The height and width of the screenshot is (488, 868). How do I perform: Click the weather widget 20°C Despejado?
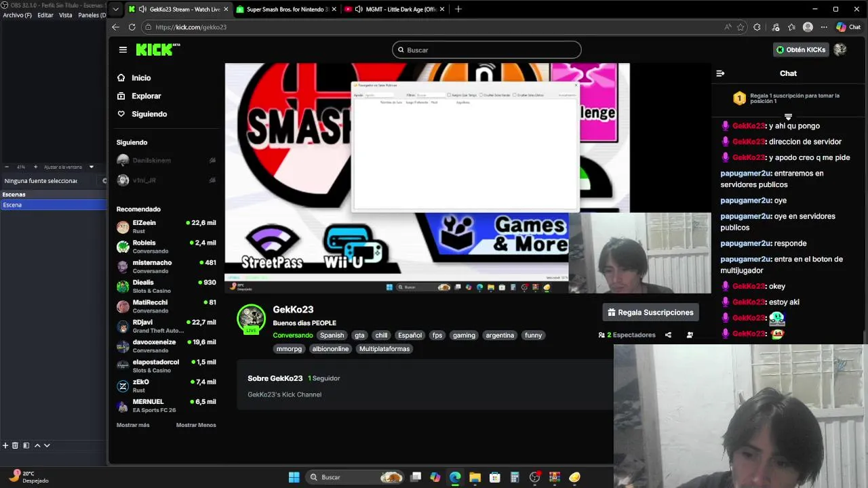tap(30, 477)
